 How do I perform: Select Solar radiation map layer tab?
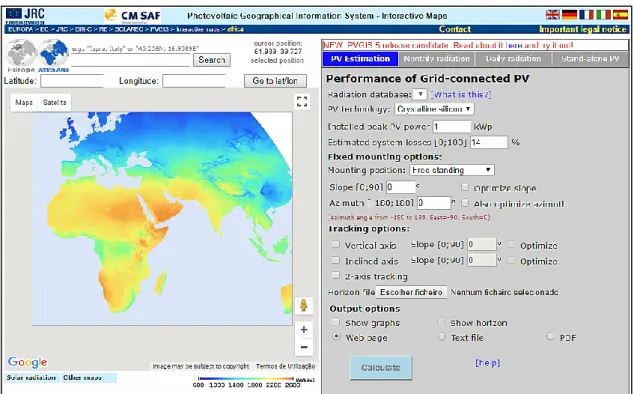point(32,378)
